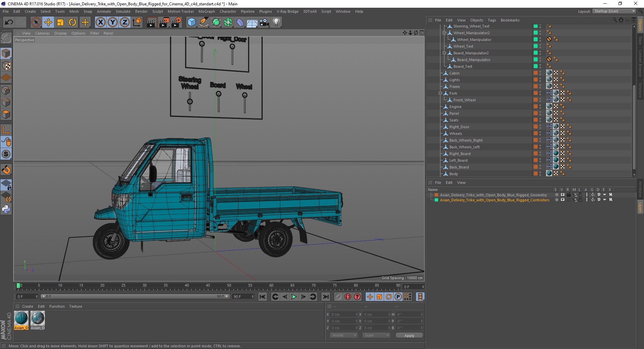Click the X position input field

click(x=343, y=314)
